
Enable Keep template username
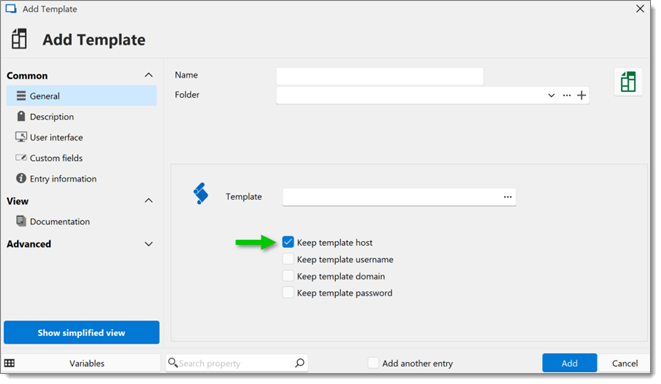click(x=288, y=259)
